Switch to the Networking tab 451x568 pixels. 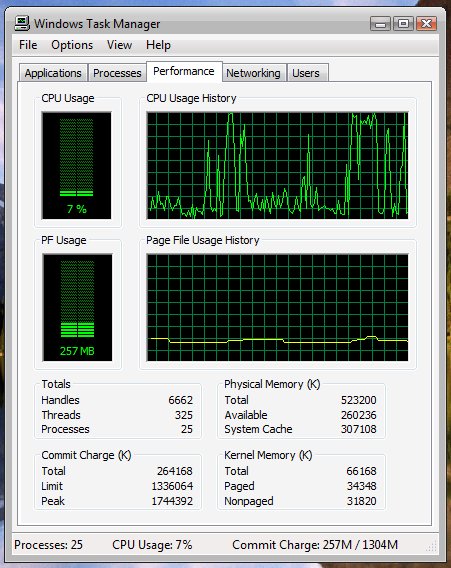pyautogui.click(x=253, y=73)
